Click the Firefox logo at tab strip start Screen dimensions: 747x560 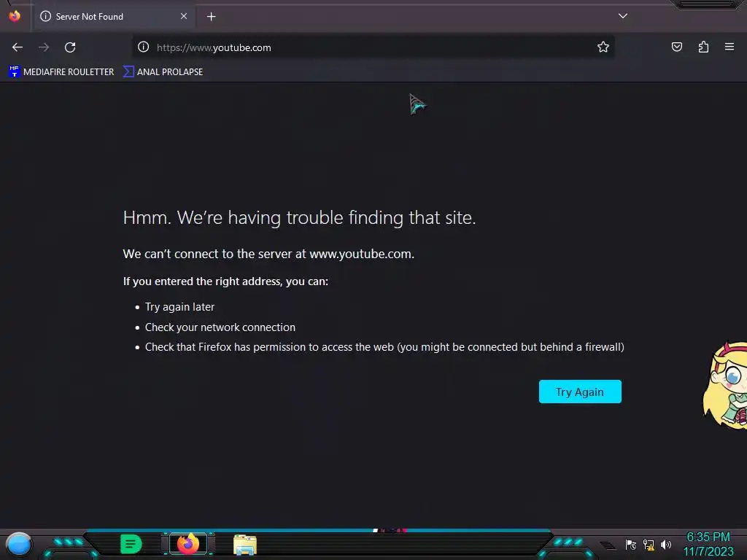pyautogui.click(x=15, y=16)
